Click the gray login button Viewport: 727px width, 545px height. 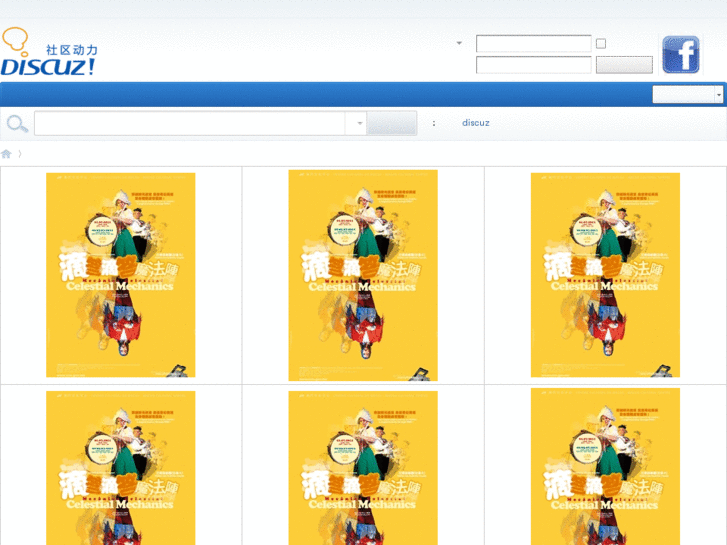point(624,65)
